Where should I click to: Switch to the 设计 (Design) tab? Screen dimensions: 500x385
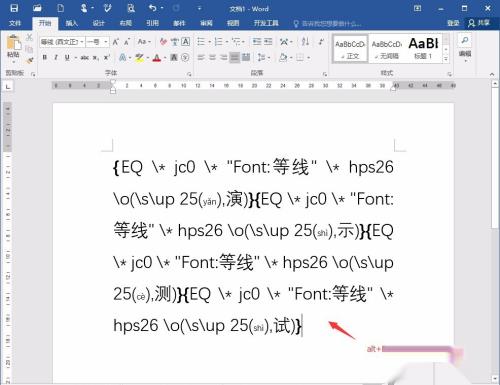pos(98,23)
